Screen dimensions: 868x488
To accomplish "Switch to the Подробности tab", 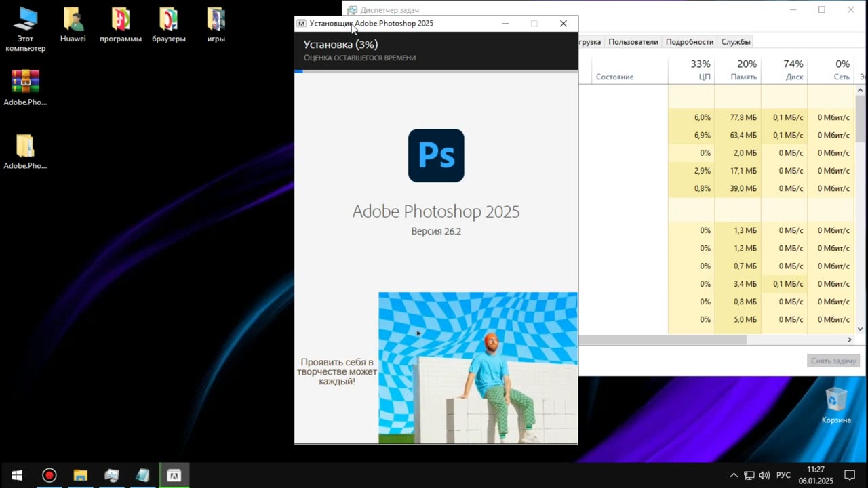I will 690,42.
